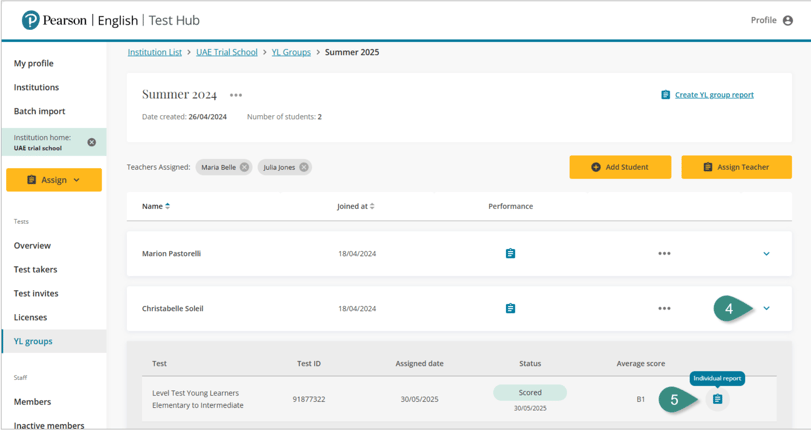Image resolution: width=811 pixels, height=432 pixels.
Task: Click the Assign Teacher button
Action: click(x=736, y=167)
